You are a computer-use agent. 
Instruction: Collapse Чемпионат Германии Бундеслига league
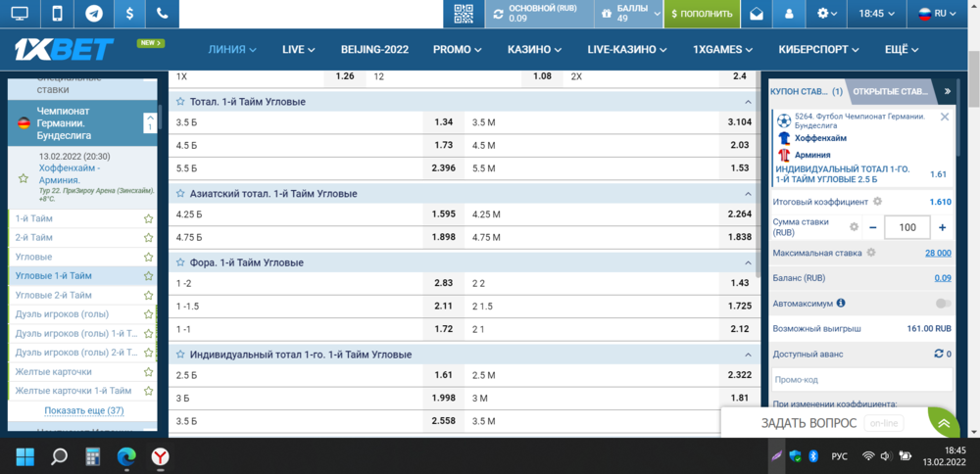[150, 121]
